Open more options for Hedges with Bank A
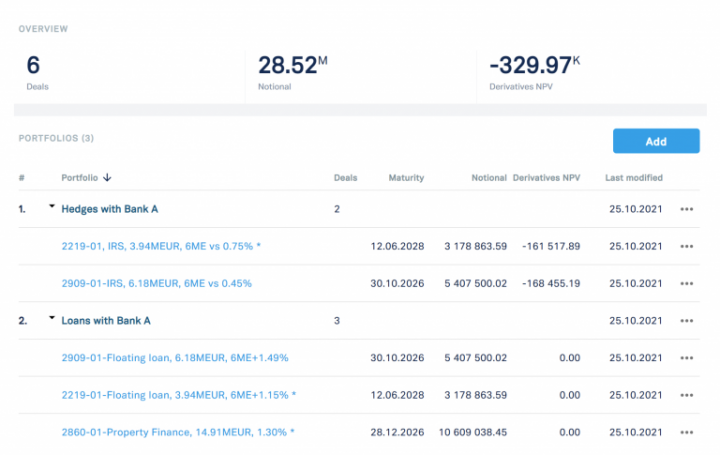The height and width of the screenshot is (455, 720). 686,209
